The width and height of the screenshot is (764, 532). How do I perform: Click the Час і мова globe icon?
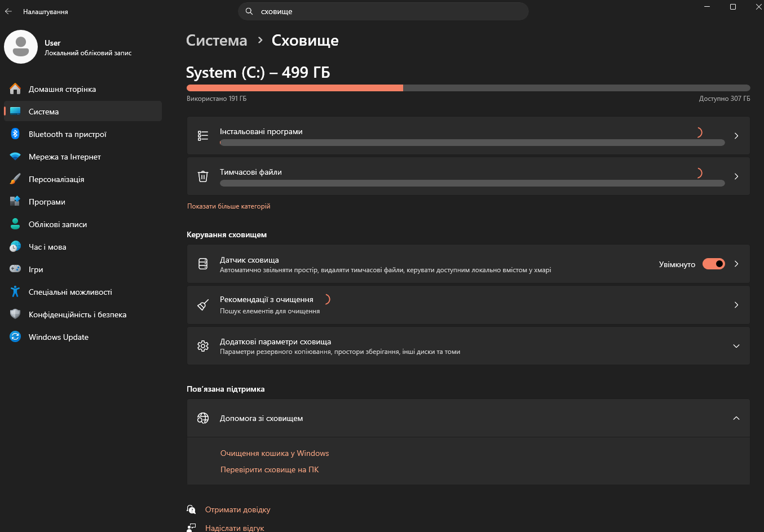click(15, 247)
